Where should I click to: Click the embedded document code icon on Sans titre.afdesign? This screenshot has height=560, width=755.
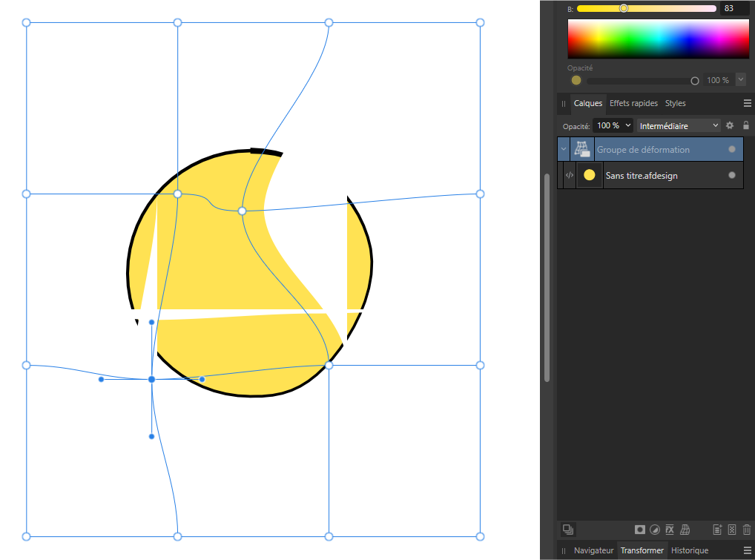pyautogui.click(x=569, y=175)
